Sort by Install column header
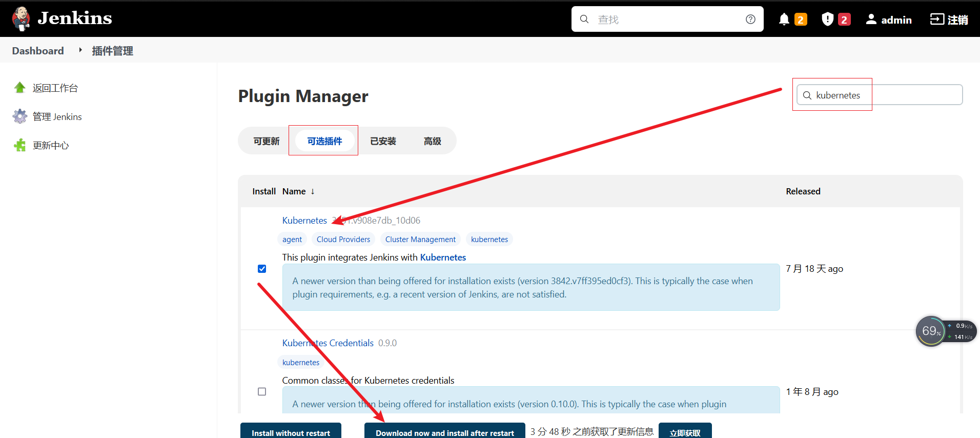The image size is (980, 438). coord(264,191)
